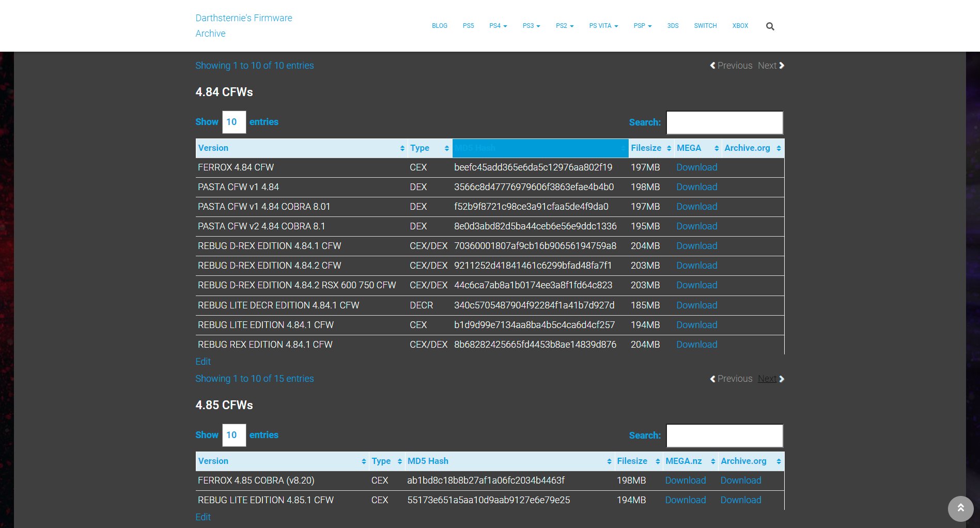Screen dimensions: 980x528
Task: Sort 4.84 table by Version column
Action: point(301,148)
